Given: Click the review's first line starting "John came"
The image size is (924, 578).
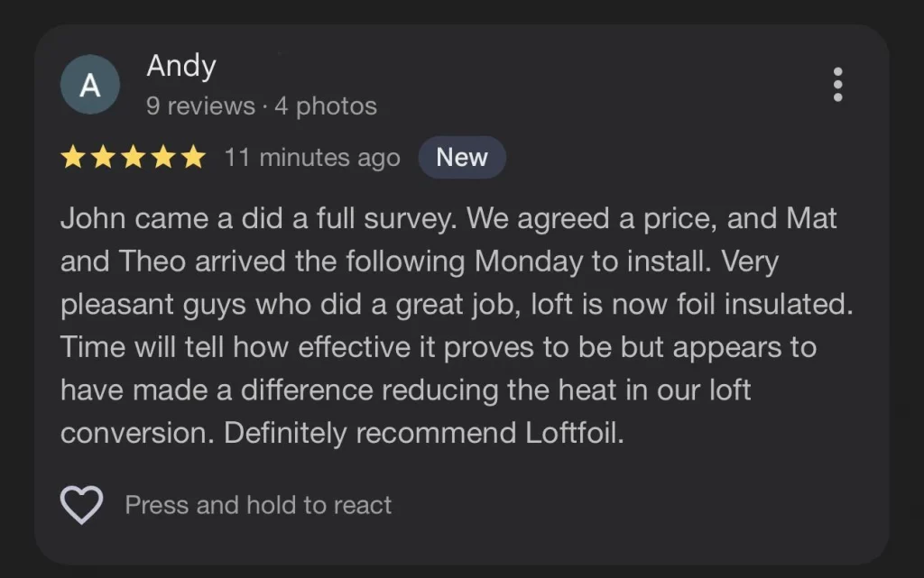Looking at the screenshot, I should pos(447,218).
